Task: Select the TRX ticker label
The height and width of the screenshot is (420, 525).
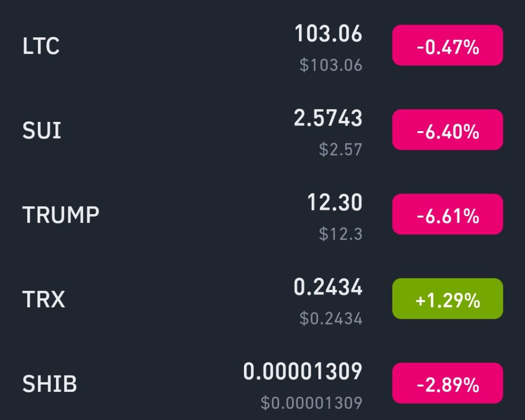Action: pyautogui.click(x=44, y=299)
